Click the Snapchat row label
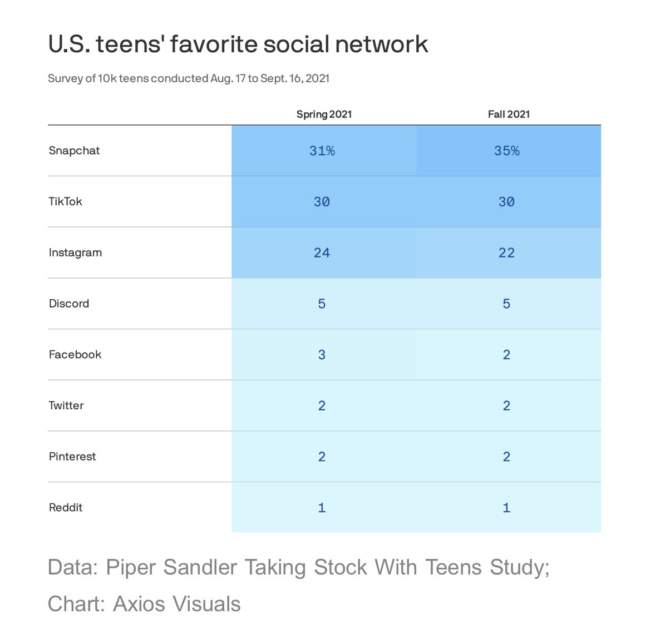The width and height of the screenshot is (651, 644). pos(74,151)
